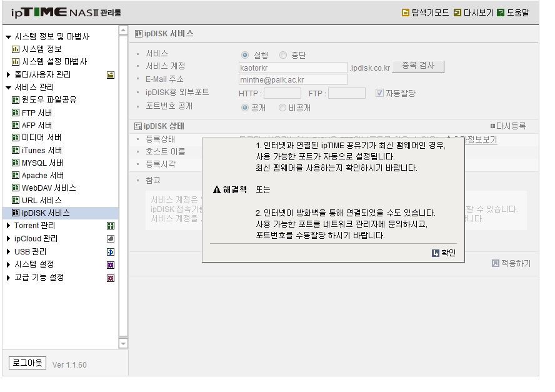
Task: Click the USB 관리 anchor icon
Action: [x=111, y=252]
